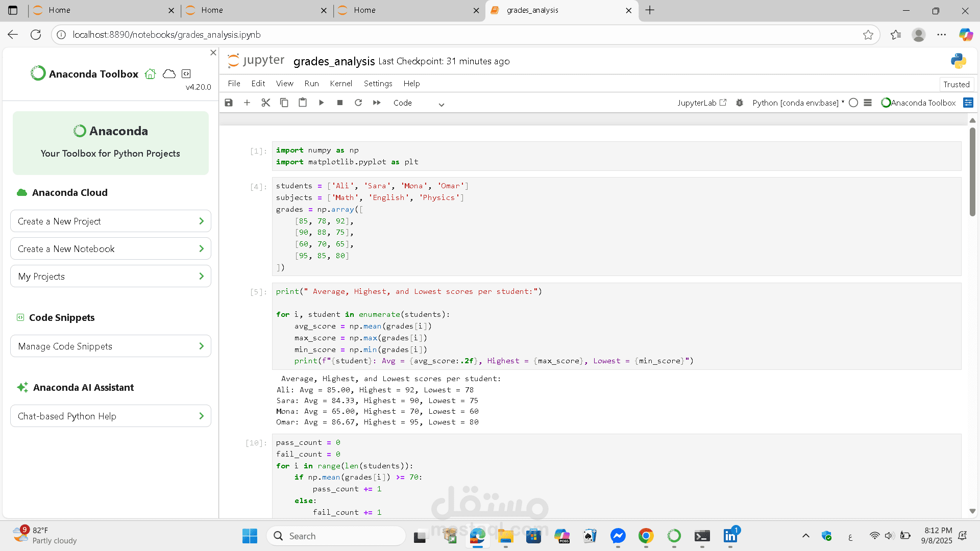Toggle the Anaconda Toolbox toolbar button
This screenshot has height=551, width=980.
(919, 103)
